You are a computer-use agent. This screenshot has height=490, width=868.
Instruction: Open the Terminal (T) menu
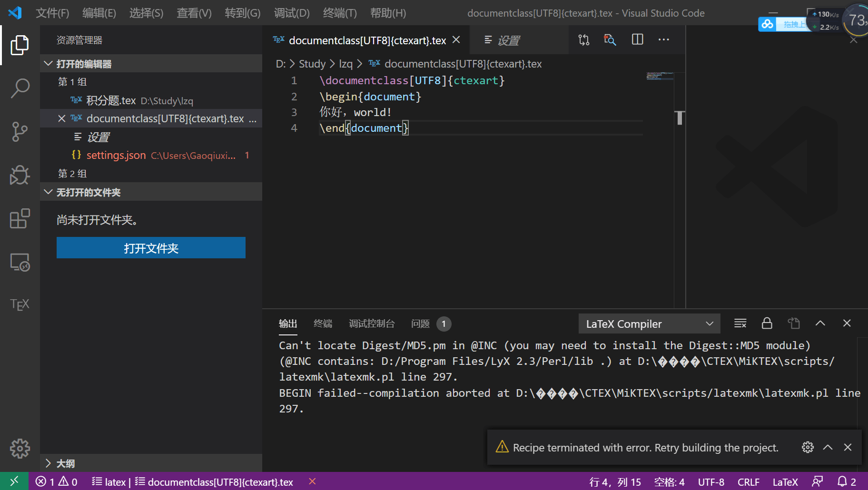[x=340, y=13]
